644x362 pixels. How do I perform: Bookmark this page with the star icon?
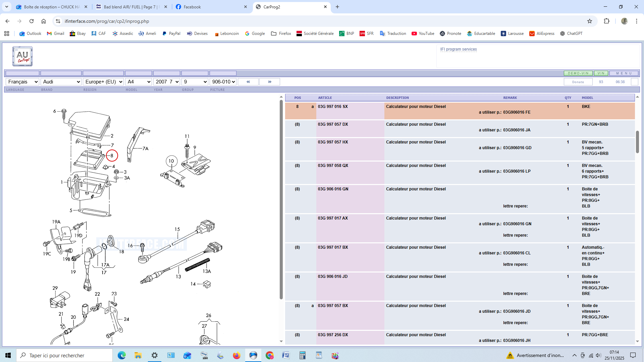pyautogui.click(x=590, y=21)
